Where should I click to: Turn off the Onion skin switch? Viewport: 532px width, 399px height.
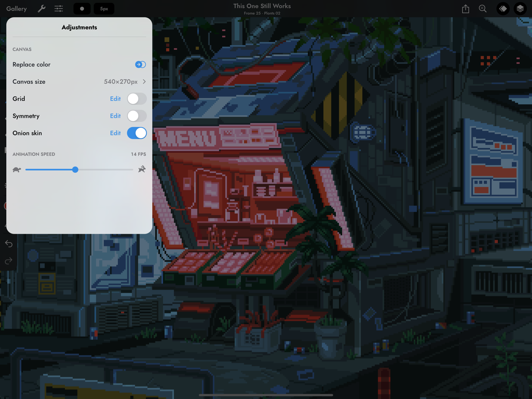coord(137,133)
